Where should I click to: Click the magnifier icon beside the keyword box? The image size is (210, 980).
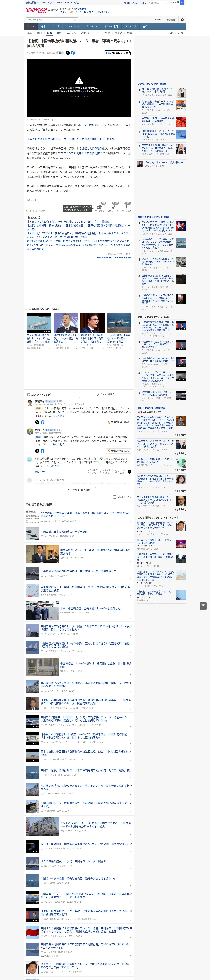(75, 20)
